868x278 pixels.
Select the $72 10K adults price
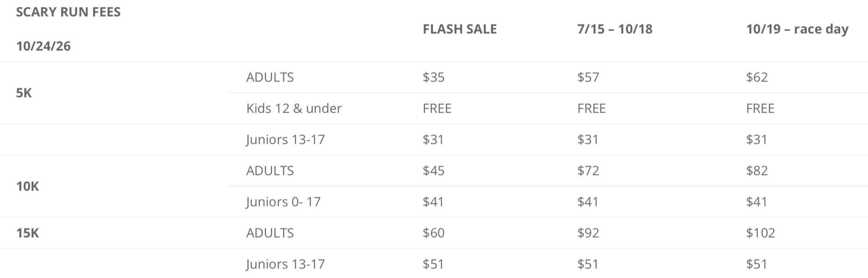(x=588, y=170)
